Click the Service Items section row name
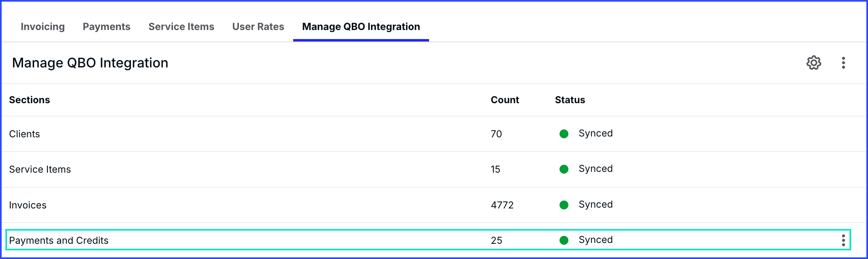This screenshot has width=868, height=259. pos(40,169)
